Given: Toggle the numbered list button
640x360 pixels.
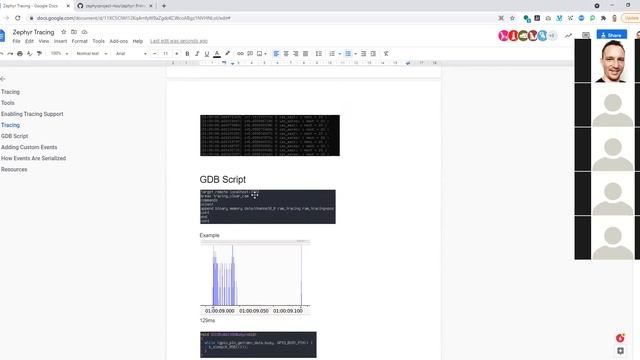Looking at the screenshot, I should pos(332,53).
